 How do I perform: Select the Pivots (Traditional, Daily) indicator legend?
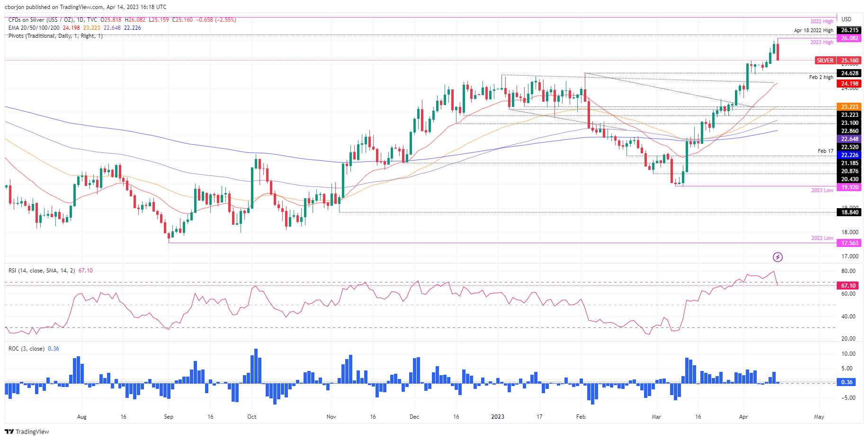pyautogui.click(x=55, y=36)
